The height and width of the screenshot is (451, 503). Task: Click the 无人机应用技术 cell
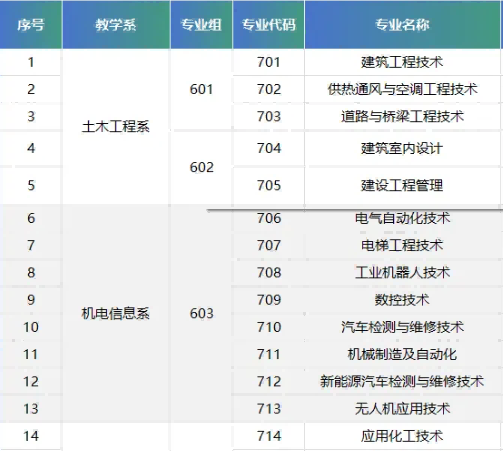[402, 409]
